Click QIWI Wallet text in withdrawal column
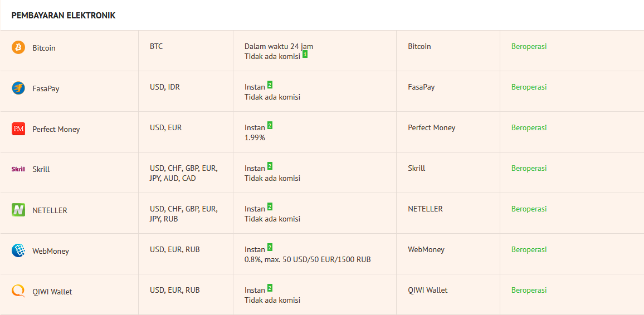This screenshot has height=315, width=644. [427, 290]
